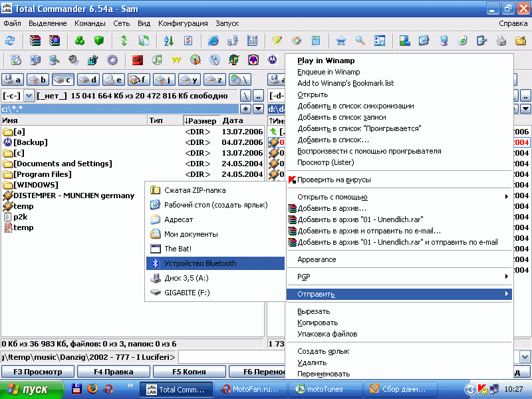Sort by the Размер column header
The height and width of the screenshot is (399, 532).
point(201,120)
